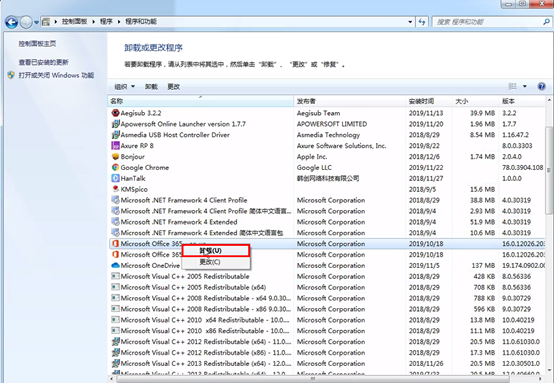
Task: Choose 卸载(U) in the context menu
Action: tap(216, 251)
